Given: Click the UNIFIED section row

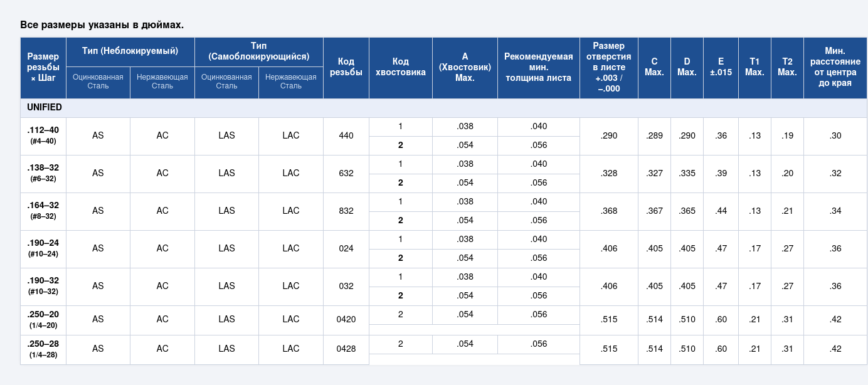Looking at the screenshot, I should (443, 108).
